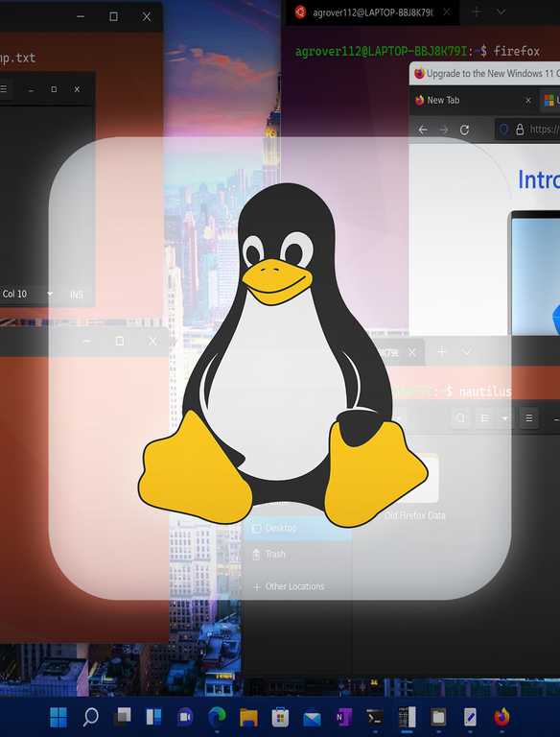Click the Col 10 status text in gedit

click(x=14, y=295)
